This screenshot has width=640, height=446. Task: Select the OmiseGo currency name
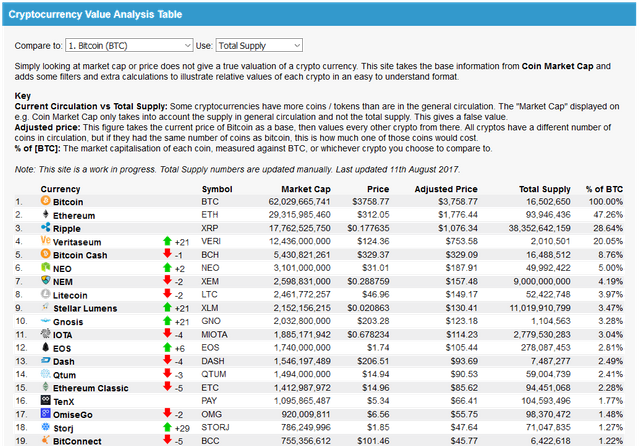click(x=73, y=415)
